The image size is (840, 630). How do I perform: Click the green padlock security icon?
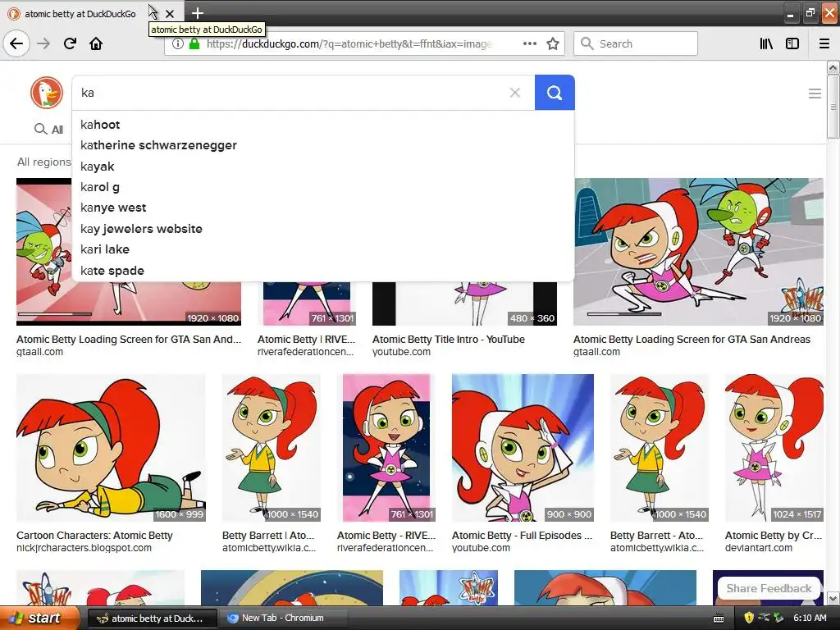point(194,43)
